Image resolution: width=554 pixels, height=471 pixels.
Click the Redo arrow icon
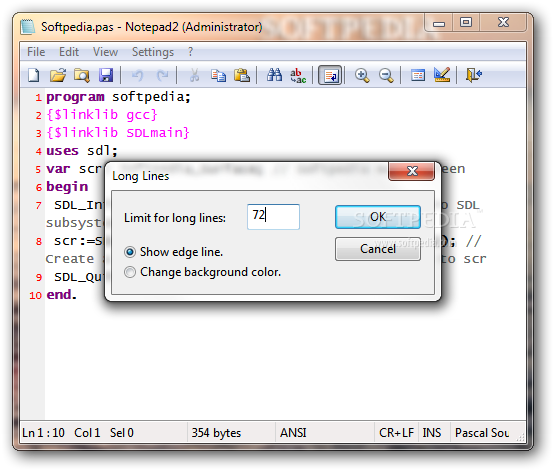pyautogui.click(x=162, y=75)
